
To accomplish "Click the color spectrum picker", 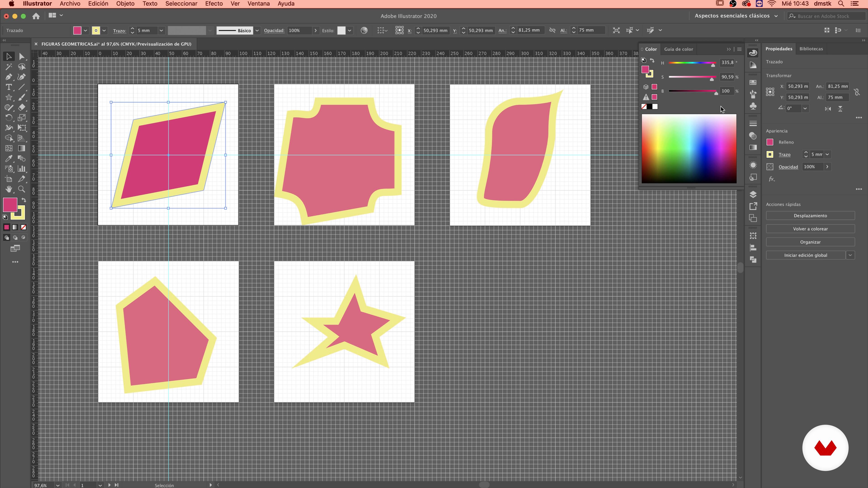I will click(x=689, y=148).
